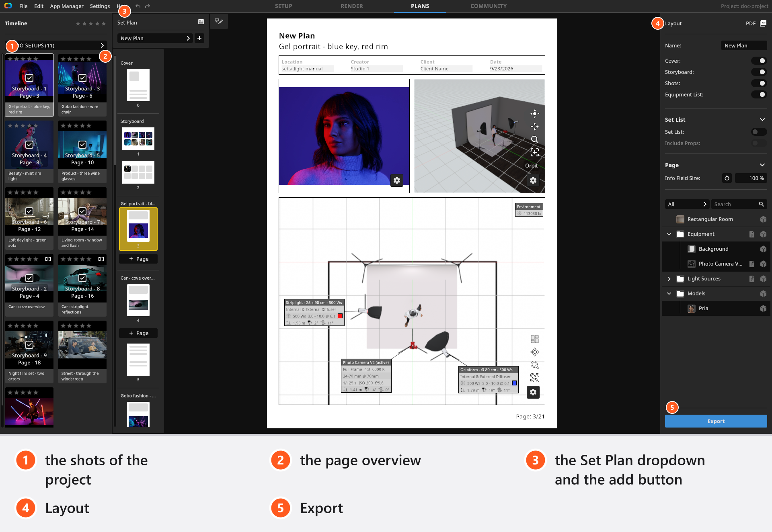The width and height of the screenshot is (772, 532).
Task: Select the Cover page thumbnail
Action: point(138,85)
